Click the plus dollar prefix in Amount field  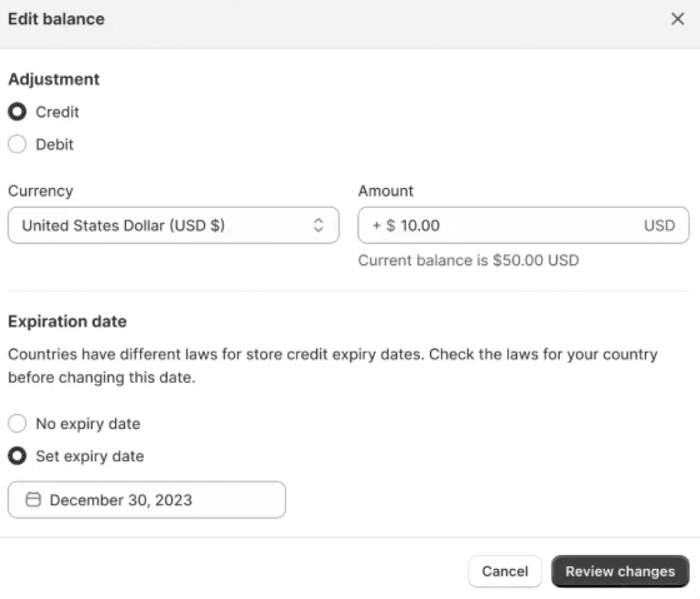384,226
